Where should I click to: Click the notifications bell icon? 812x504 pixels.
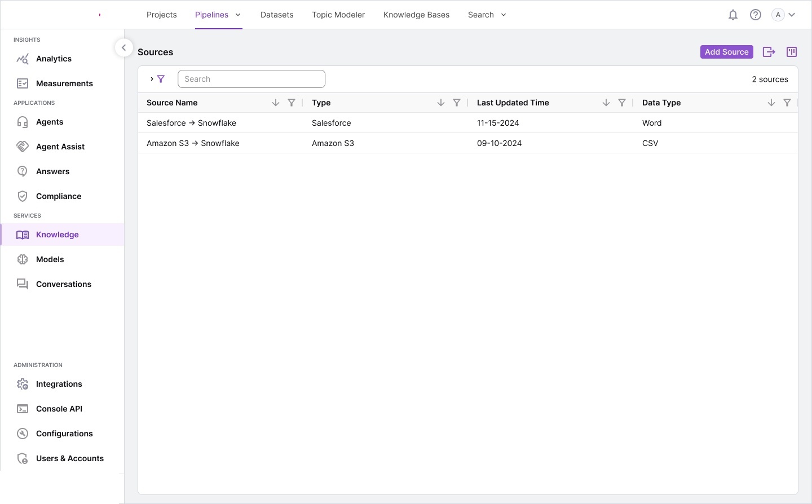[732, 15]
